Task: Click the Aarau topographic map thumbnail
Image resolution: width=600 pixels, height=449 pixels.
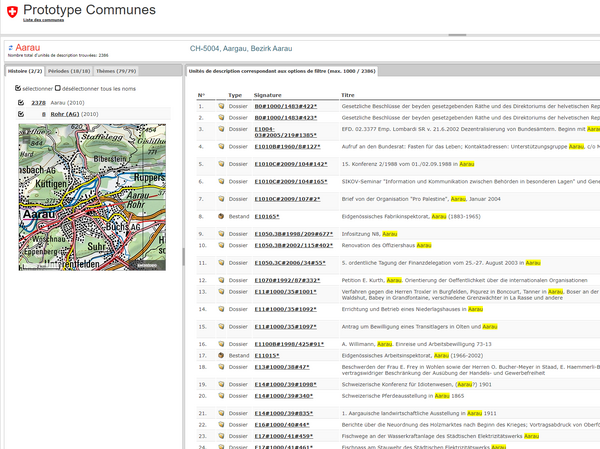Action: tap(92, 197)
